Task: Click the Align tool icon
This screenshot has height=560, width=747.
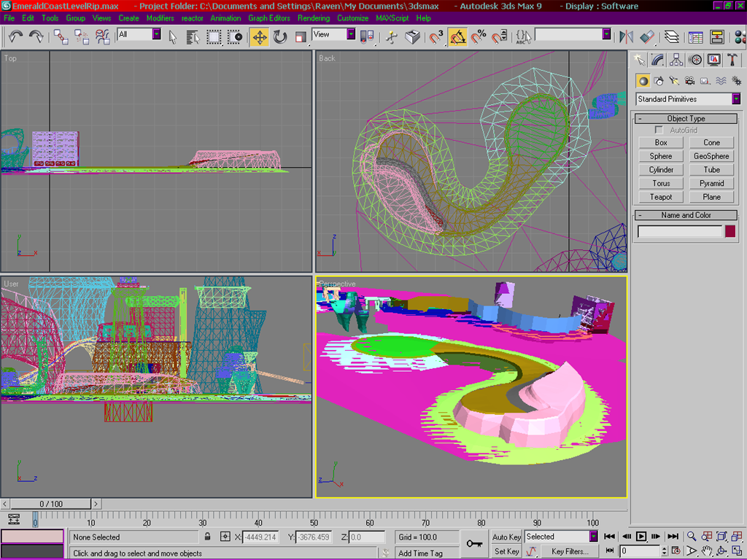Action: (x=647, y=36)
